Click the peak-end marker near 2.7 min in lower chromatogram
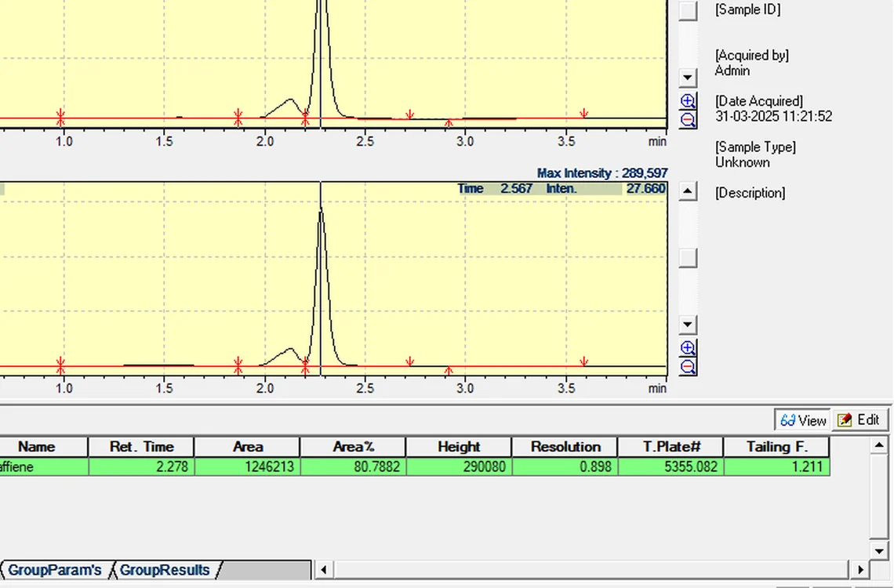The height and width of the screenshot is (588, 894). click(x=410, y=361)
